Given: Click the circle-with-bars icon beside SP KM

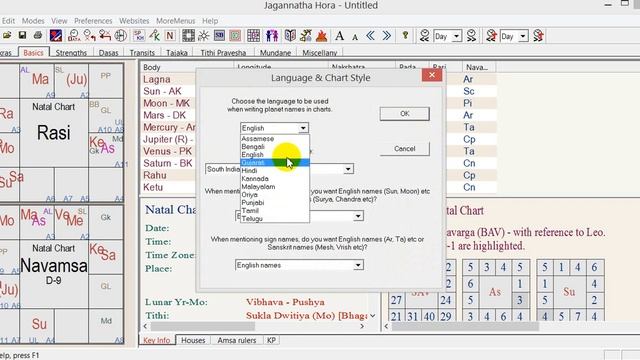Looking at the screenshot, I should pos(120,36).
